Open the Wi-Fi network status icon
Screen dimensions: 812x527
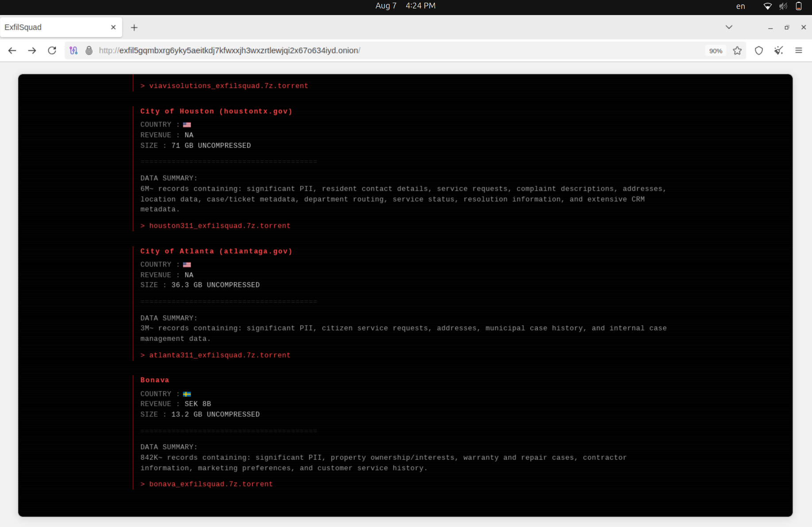pos(768,6)
